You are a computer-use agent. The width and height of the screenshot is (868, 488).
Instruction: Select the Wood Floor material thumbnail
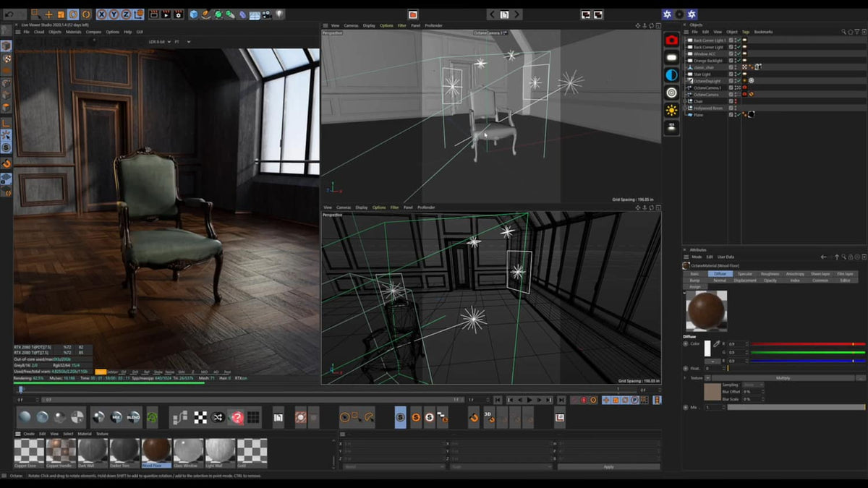pos(156,450)
